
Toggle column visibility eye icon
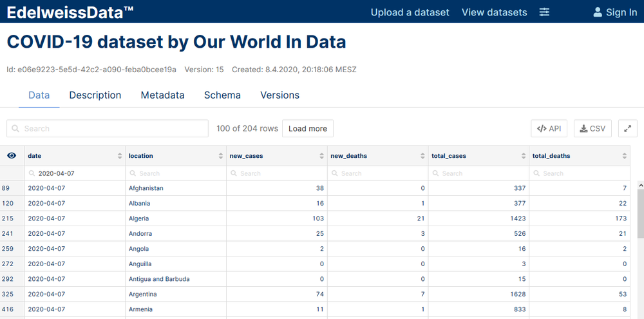coord(12,156)
